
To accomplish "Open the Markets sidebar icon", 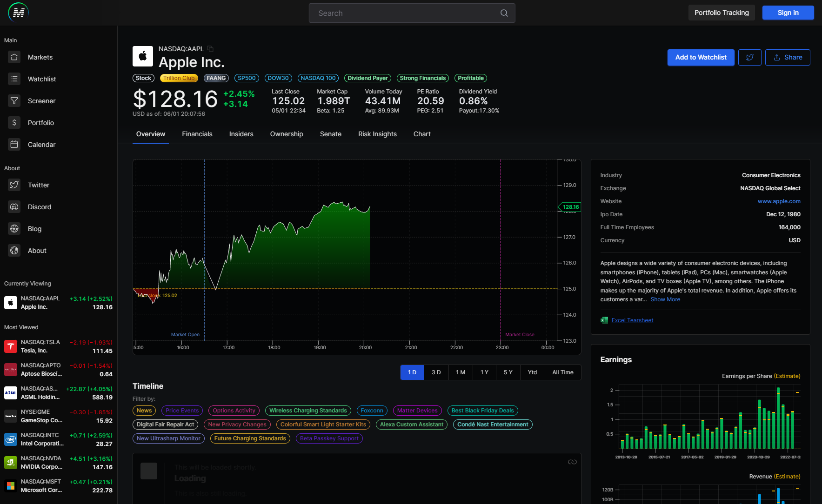I will tap(14, 57).
